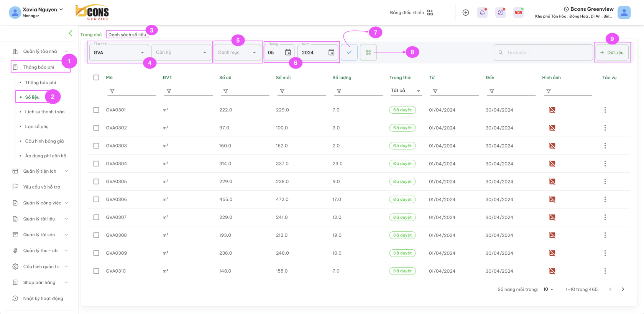The image size is (644, 314).
Task: Check the box for GVA0303
Action: (96, 146)
